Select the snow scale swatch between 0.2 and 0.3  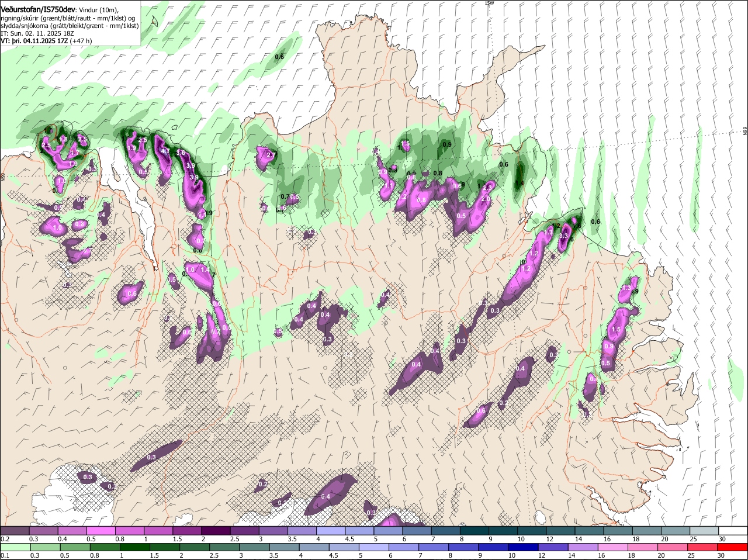click(x=15, y=530)
